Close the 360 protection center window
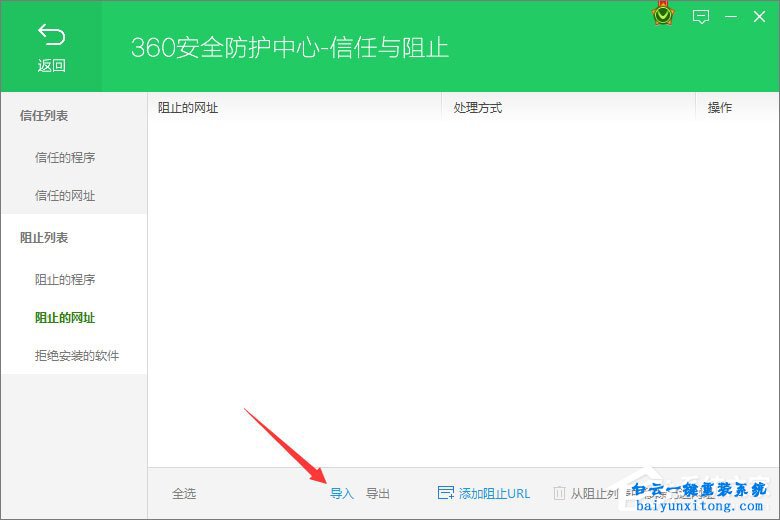The height and width of the screenshot is (520, 780). point(759,16)
